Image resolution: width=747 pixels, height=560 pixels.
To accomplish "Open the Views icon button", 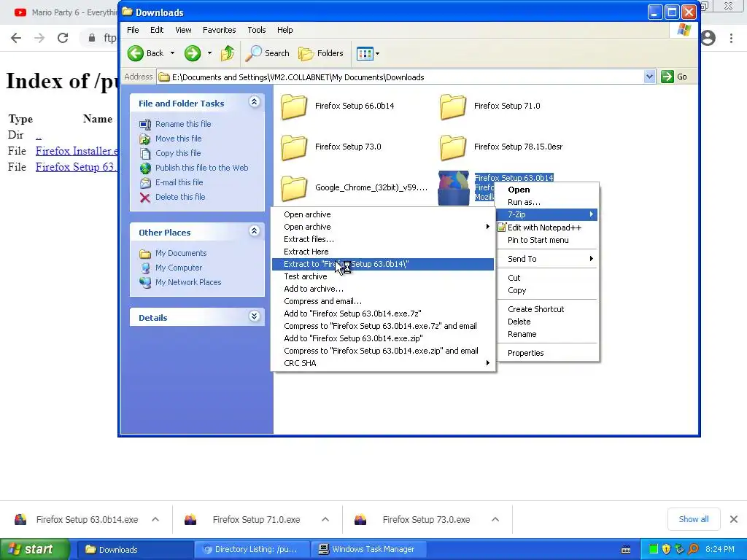I will tap(365, 54).
